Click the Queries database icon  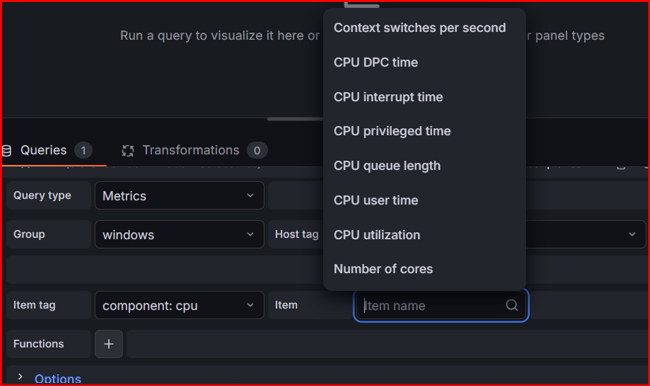tap(7, 151)
